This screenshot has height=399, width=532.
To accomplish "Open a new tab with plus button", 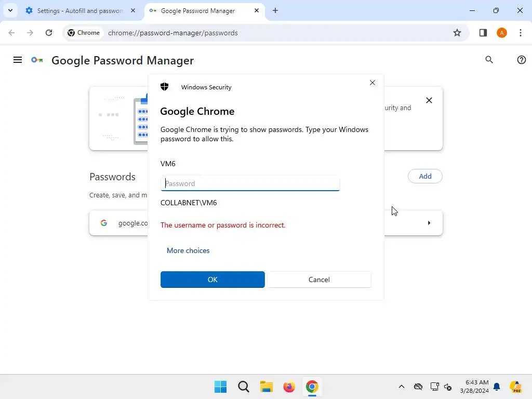I will click(275, 11).
